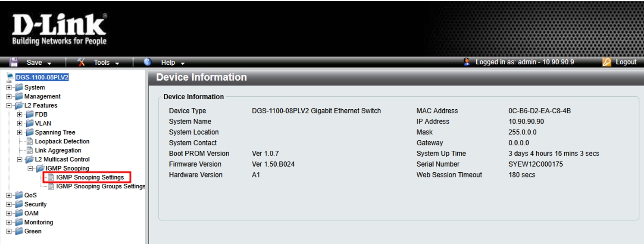
Task: Click the Tools wrench icon
Action: [81, 62]
